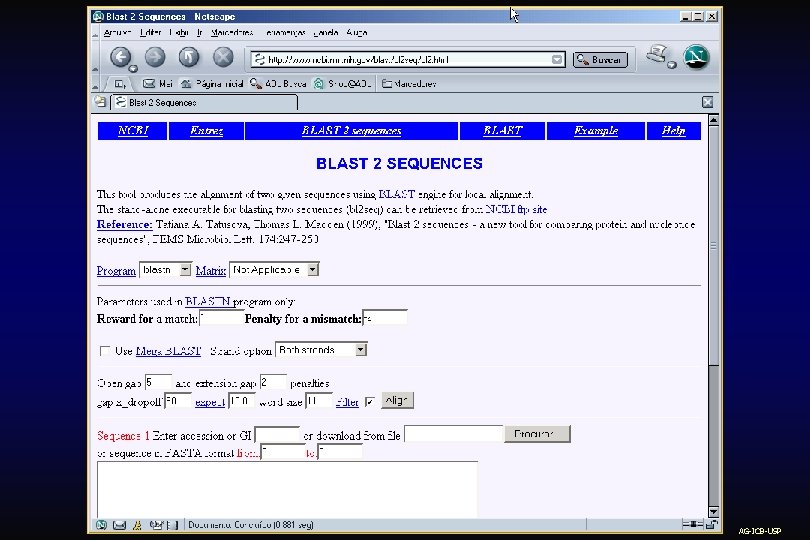Open the Marcadores menu
The height and width of the screenshot is (540, 810).
pyautogui.click(x=232, y=33)
